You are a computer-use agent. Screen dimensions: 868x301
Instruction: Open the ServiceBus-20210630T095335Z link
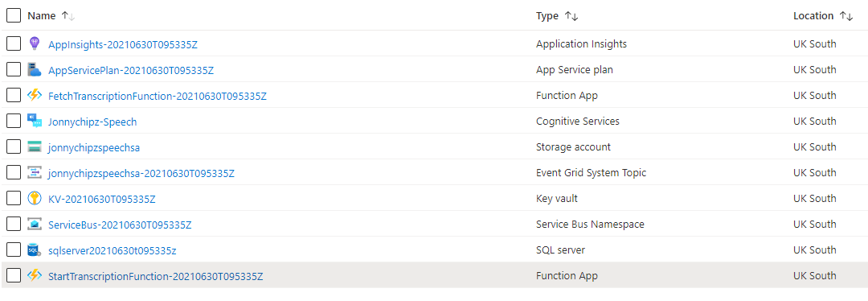click(120, 225)
